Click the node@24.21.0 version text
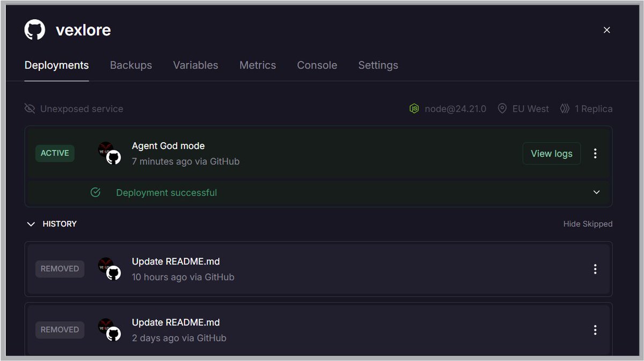The width and height of the screenshot is (644, 361). [x=456, y=109]
